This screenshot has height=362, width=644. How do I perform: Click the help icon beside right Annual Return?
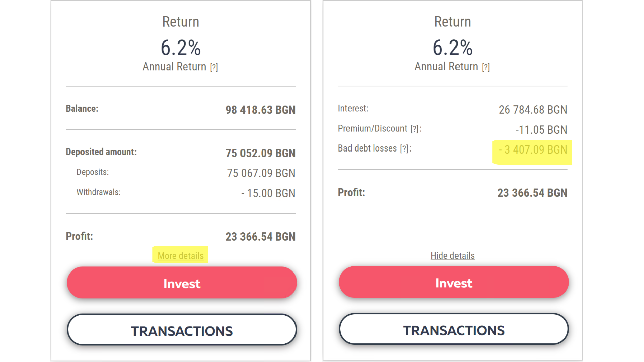click(x=486, y=67)
